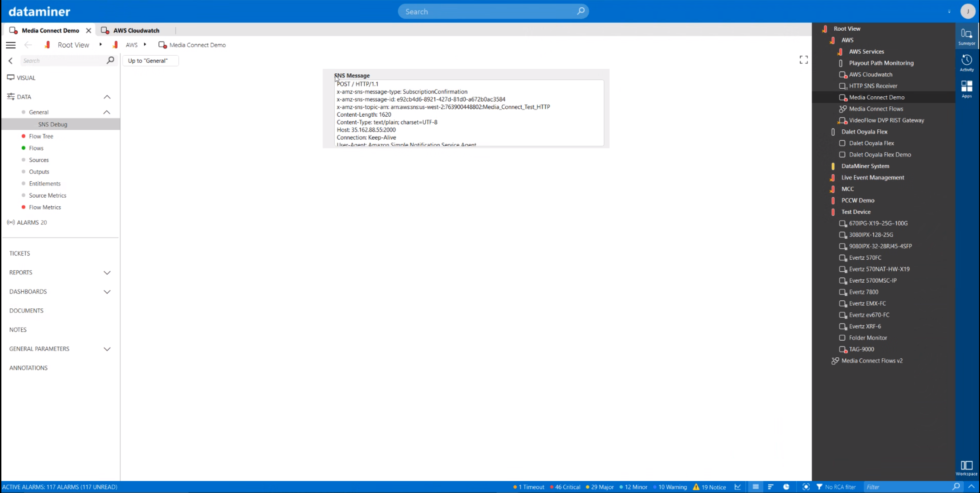Select Flows in left navigation tree
This screenshot has height=493, width=980.
pos(37,148)
